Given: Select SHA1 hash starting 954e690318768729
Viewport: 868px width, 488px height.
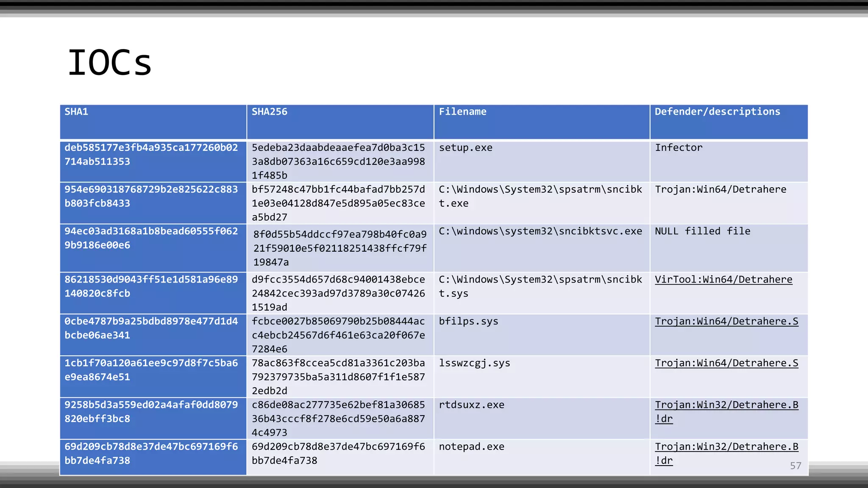Looking at the screenshot, I should coord(151,196).
